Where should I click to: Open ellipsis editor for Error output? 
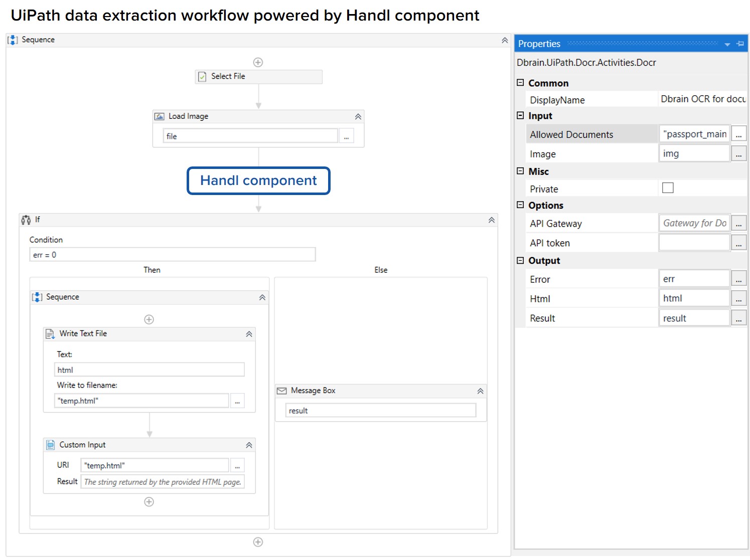coord(739,279)
